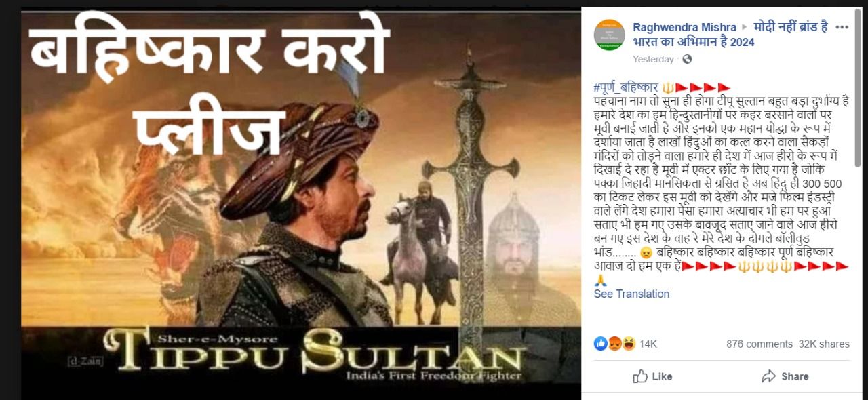Image resolution: width=868 pixels, height=400 pixels.
Task: Share the post using the Share button
Action: [785, 376]
